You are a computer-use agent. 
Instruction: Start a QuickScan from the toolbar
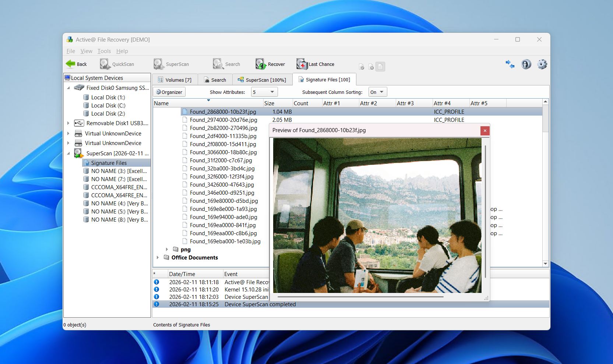click(105, 64)
